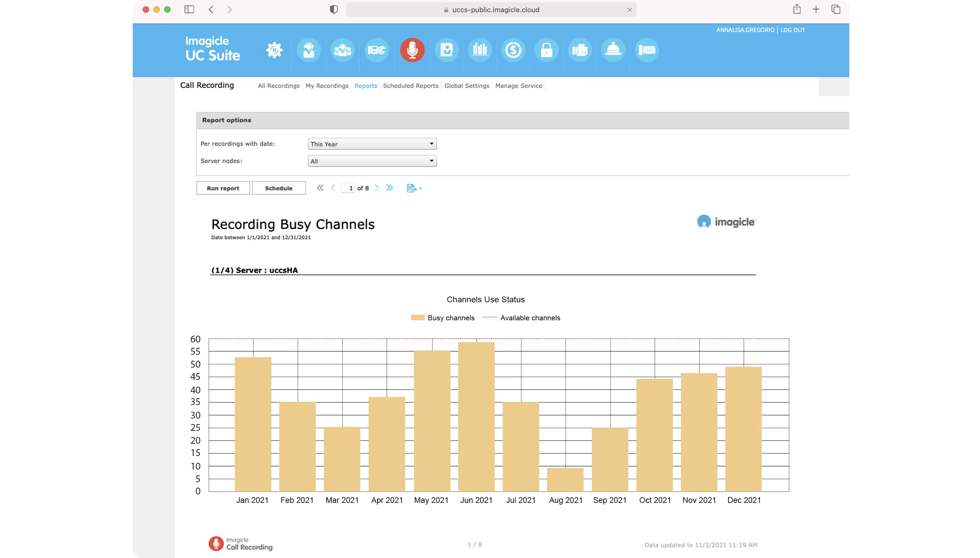Expand the Server nodes 'All' dropdown
The width and height of the screenshot is (980, 558).
372,161
